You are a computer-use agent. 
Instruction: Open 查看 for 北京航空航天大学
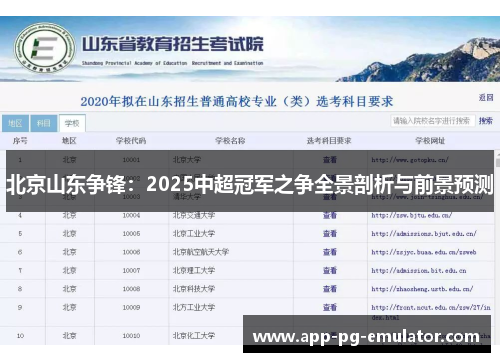(330, 252)
